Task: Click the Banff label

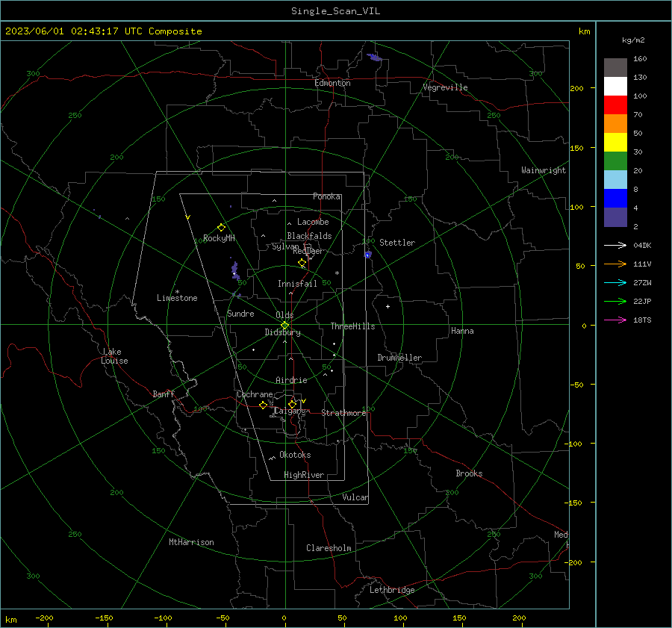Action: click(164, 394)
